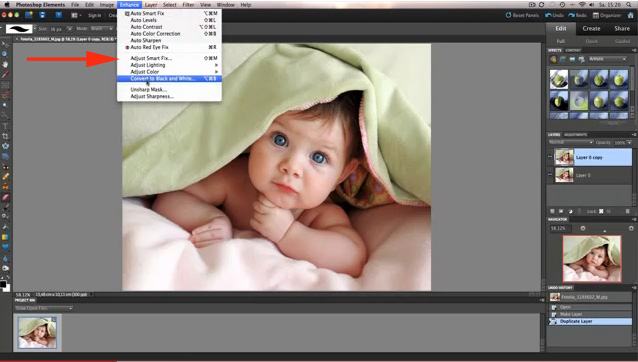Click the Navigator zoom percentage field
638x362 pixels.
[x=561, y=228]
